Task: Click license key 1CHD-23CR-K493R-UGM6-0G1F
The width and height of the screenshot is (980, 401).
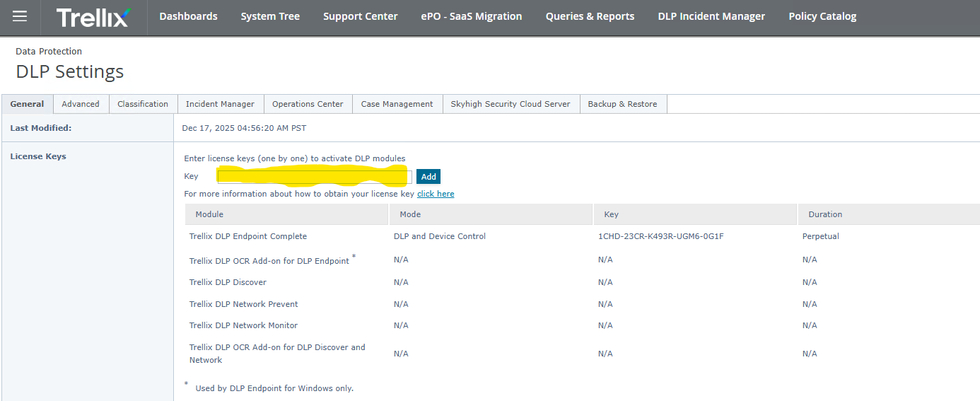Action: coord(660,236)
